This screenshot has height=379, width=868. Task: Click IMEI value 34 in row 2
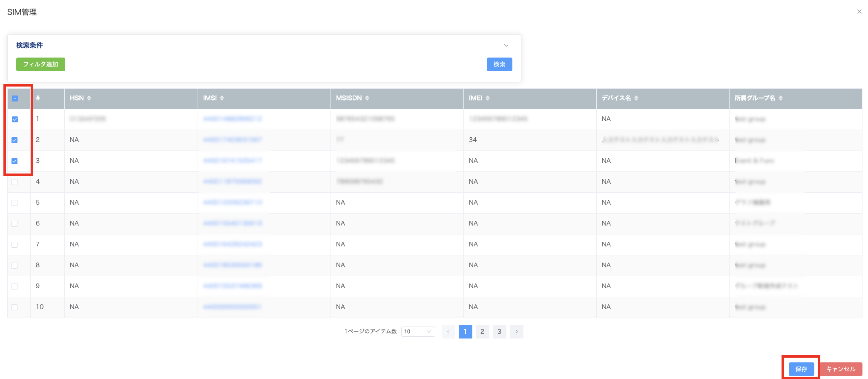coord(473,140)
